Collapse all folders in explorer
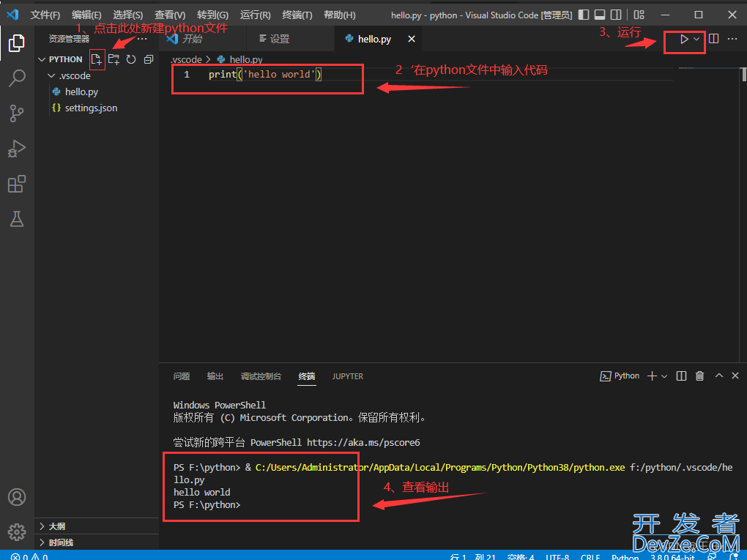This screenshot has height=560, width=747. [x=149, y=59]
